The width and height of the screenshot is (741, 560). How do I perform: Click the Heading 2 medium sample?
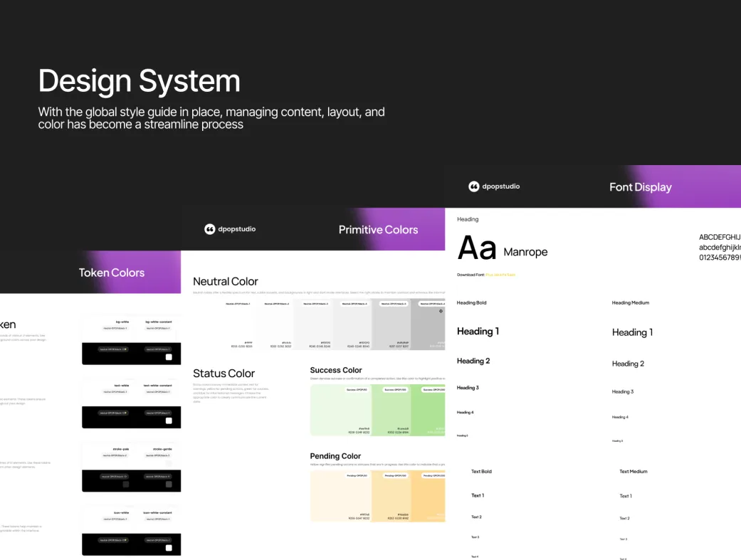[628, 364]
